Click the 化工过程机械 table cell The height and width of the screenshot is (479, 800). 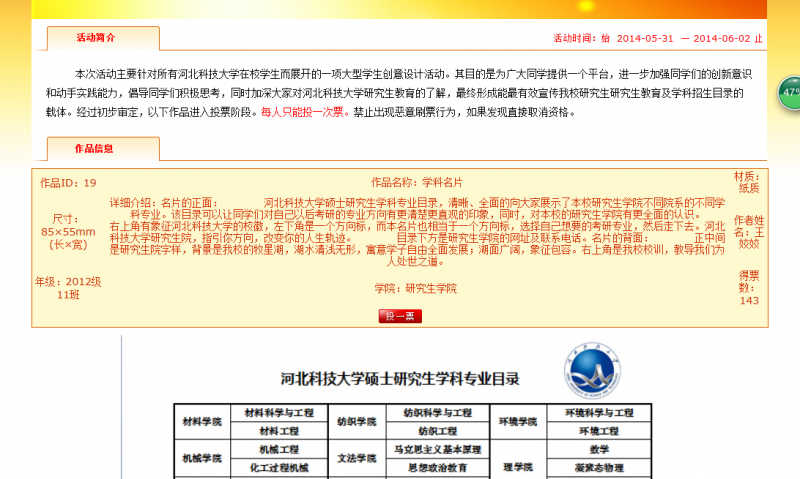point(279,468)
